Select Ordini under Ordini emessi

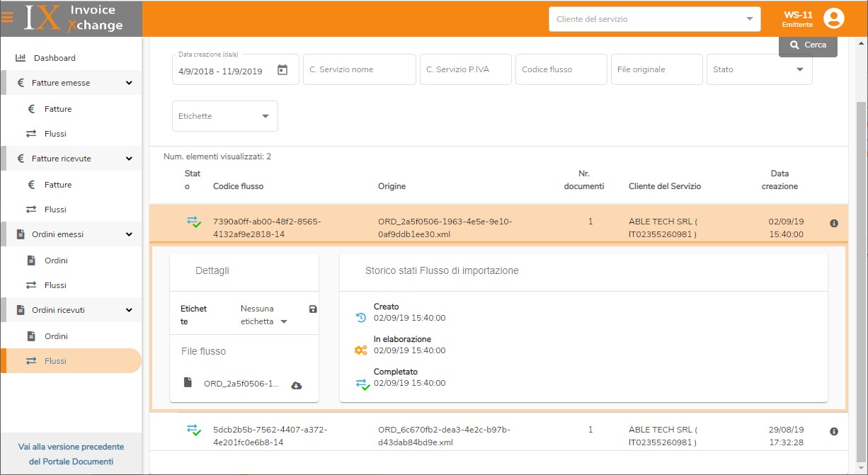[x=56, y=261]
